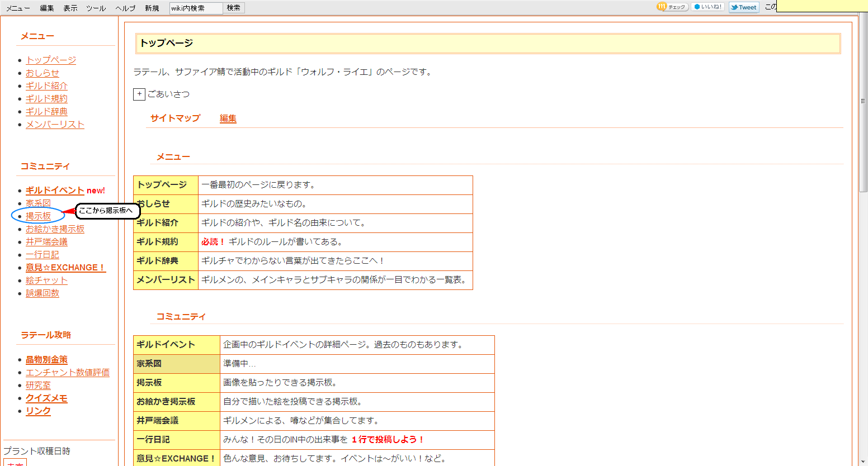
Task: Open the 掲示板 link in sidebar
Action: pos(38,216)
